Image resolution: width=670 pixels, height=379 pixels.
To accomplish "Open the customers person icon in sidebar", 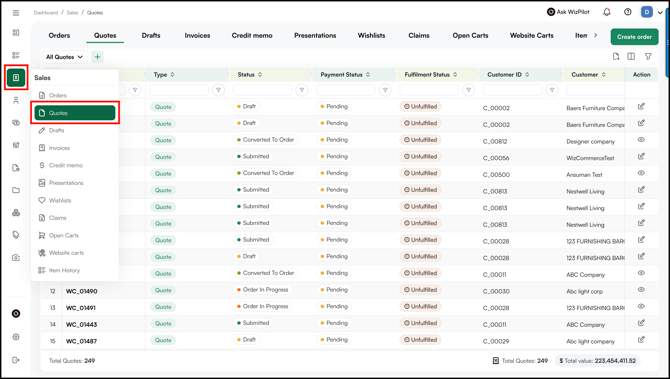I will pos(16,100).
